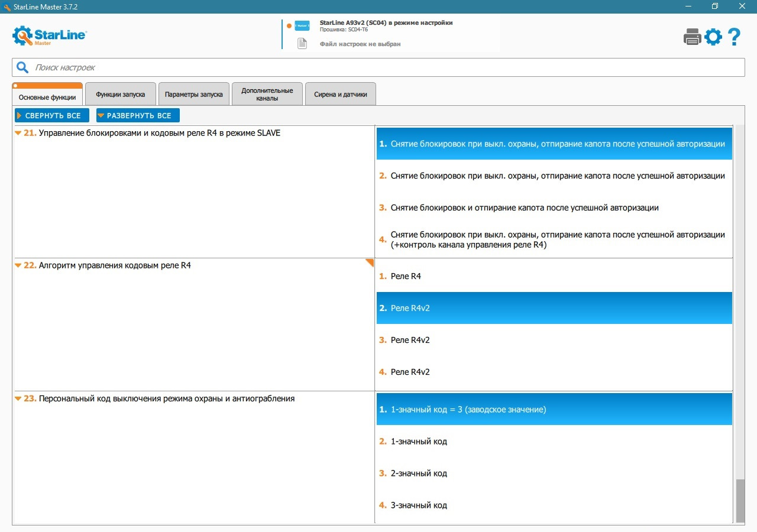Select option 3 Реле R4v2

(x=554, y=340)
